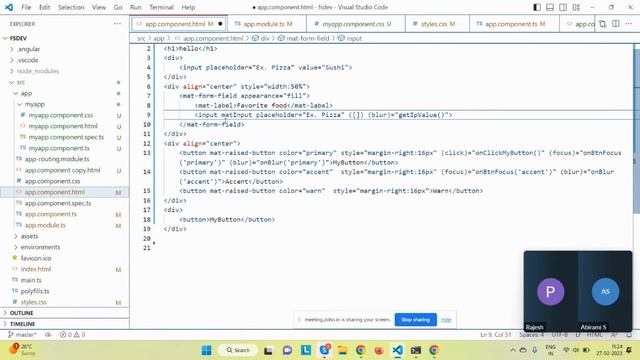
Task: Open myapp.component.html file
Action: [x=63, y=126]
